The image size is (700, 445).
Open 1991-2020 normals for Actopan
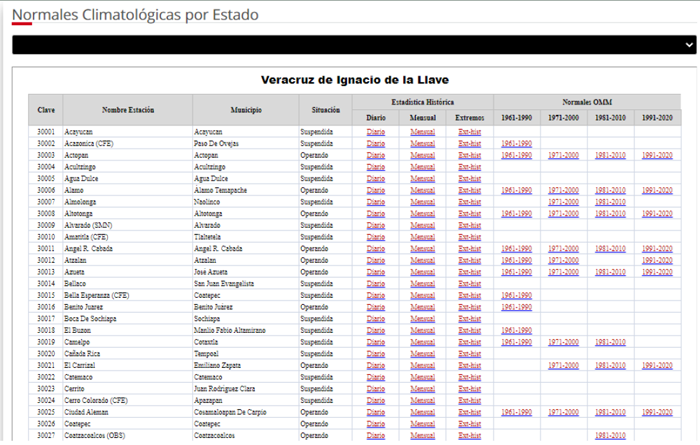tap(656, 155)
